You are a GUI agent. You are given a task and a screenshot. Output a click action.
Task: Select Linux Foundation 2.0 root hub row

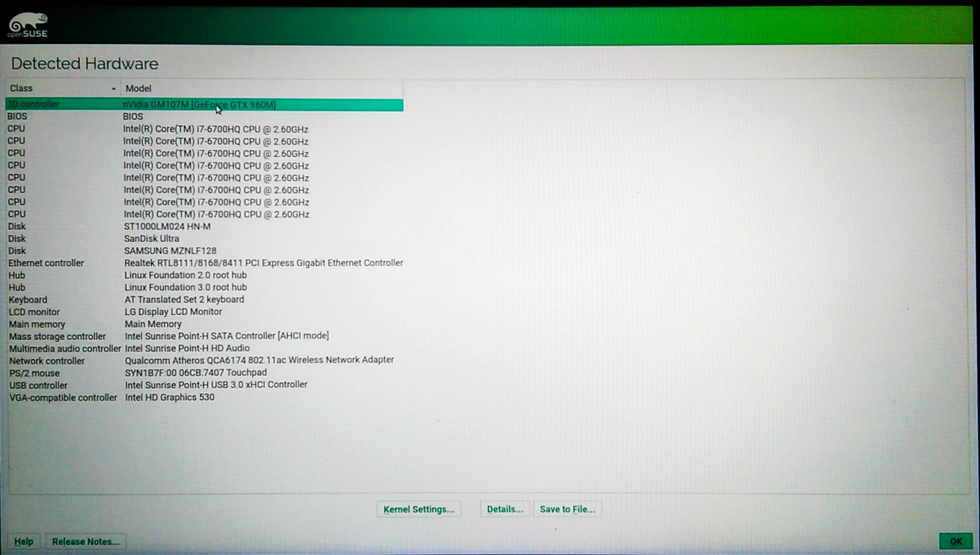pos(204,275)
